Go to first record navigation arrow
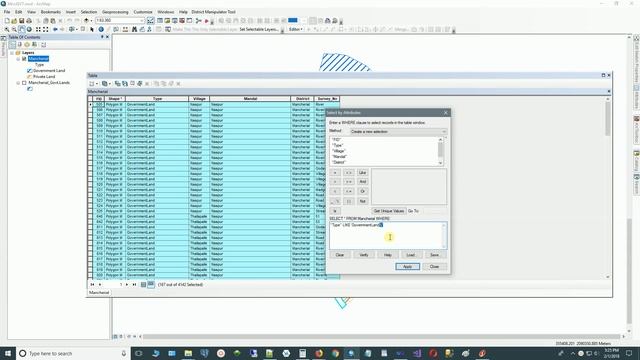640x360 pixels. [x=92, y=284]
